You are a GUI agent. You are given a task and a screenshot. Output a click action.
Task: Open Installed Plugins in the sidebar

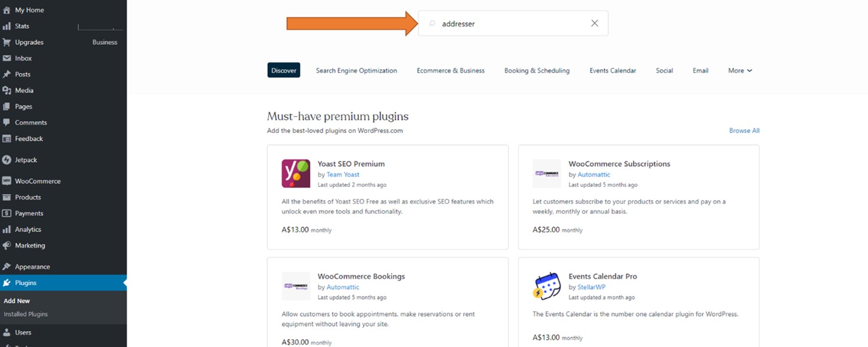pos(25,315)
